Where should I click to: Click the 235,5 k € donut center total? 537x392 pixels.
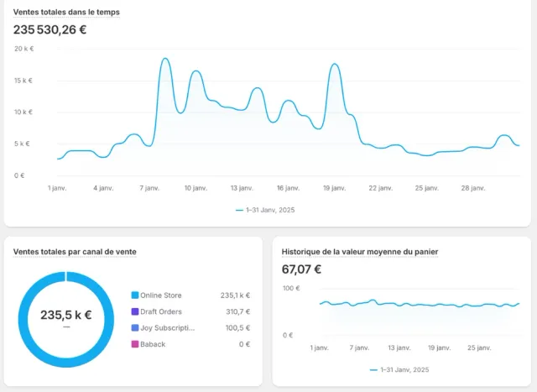tap(66, 315)
